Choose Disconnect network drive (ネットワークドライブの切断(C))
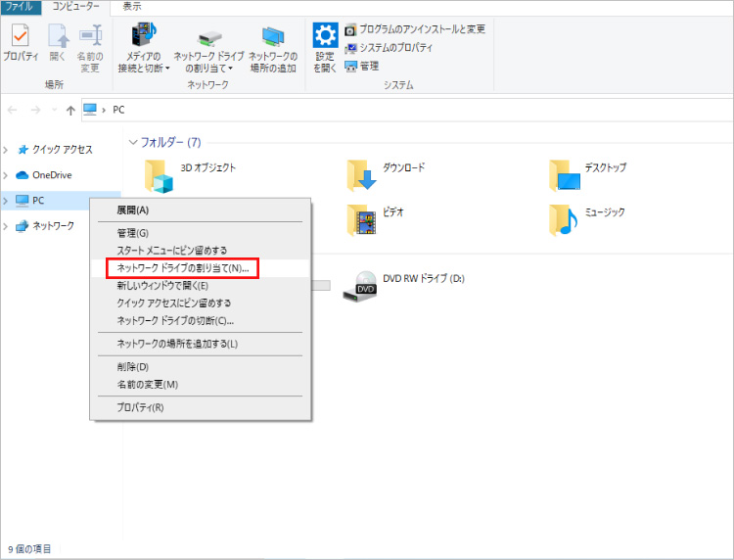Viewport: 734px width, 560px height. [x=201, y=321]
